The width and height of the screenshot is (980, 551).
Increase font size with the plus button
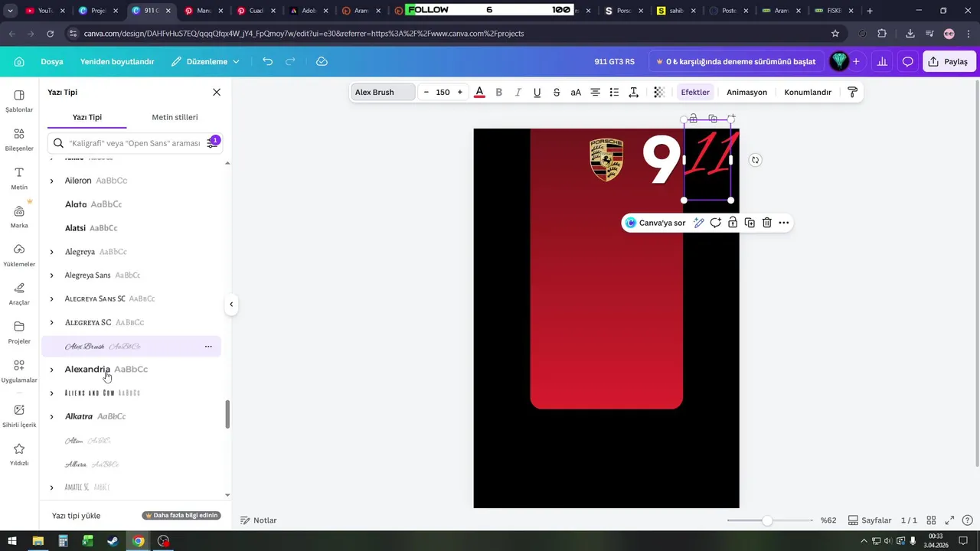click(x=459, y=92)
